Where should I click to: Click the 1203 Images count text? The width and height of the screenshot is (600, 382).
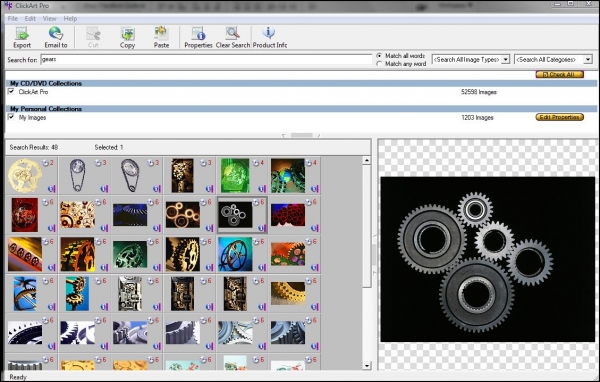pyautogui.click(x=477, y=118)
